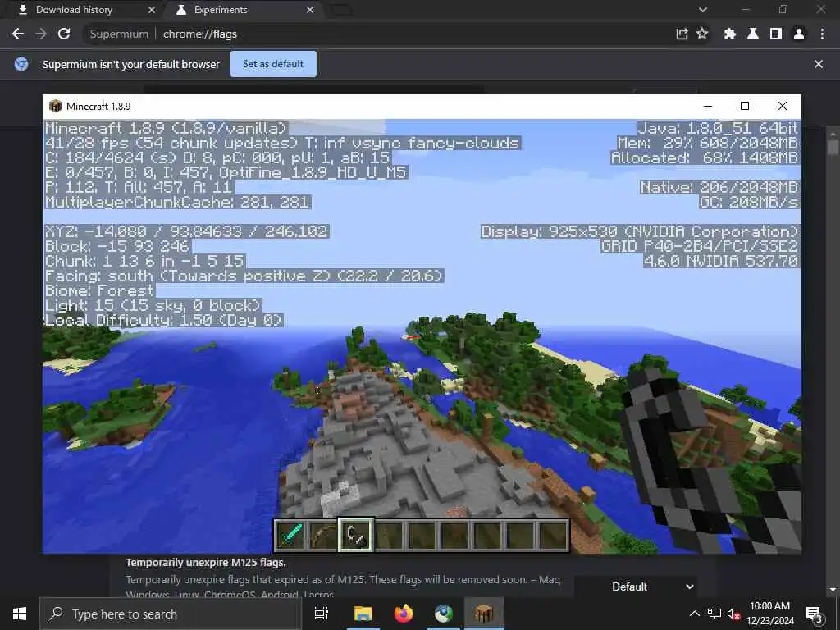This screenshot has width=840, height=630.
Task: Open the network status tray icon
Action: click(714, 614)
